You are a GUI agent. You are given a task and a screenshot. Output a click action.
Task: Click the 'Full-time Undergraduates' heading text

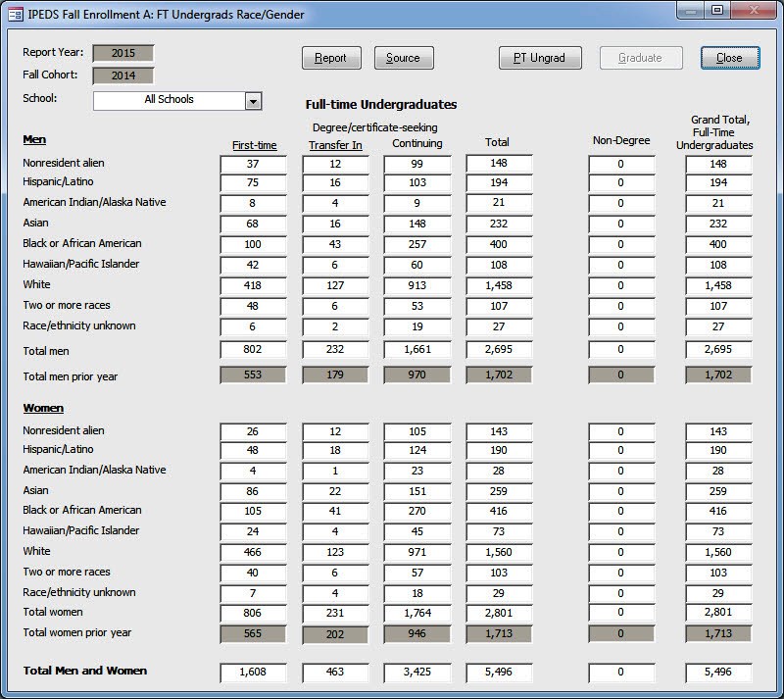[381, 105]
